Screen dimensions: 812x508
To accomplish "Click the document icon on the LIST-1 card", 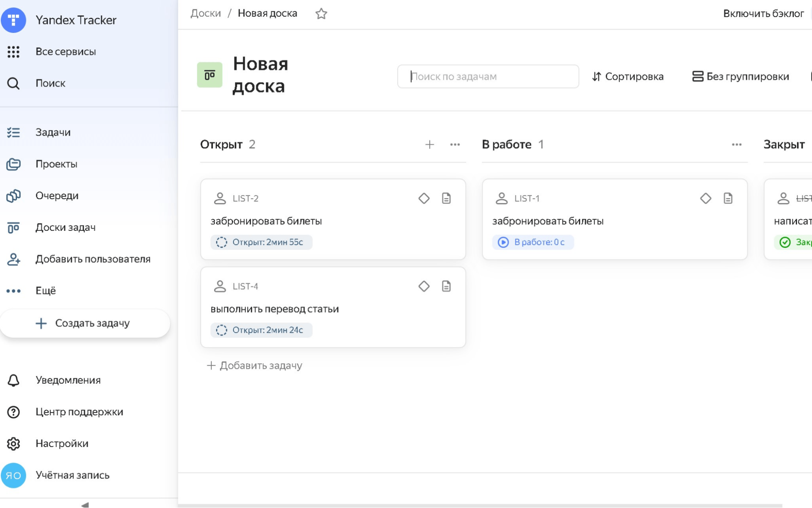I will click(728, 198).
